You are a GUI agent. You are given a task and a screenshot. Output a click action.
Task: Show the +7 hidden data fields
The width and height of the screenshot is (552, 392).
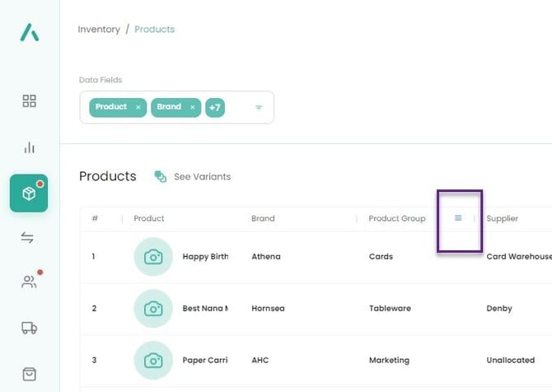[x=214, y=107]
